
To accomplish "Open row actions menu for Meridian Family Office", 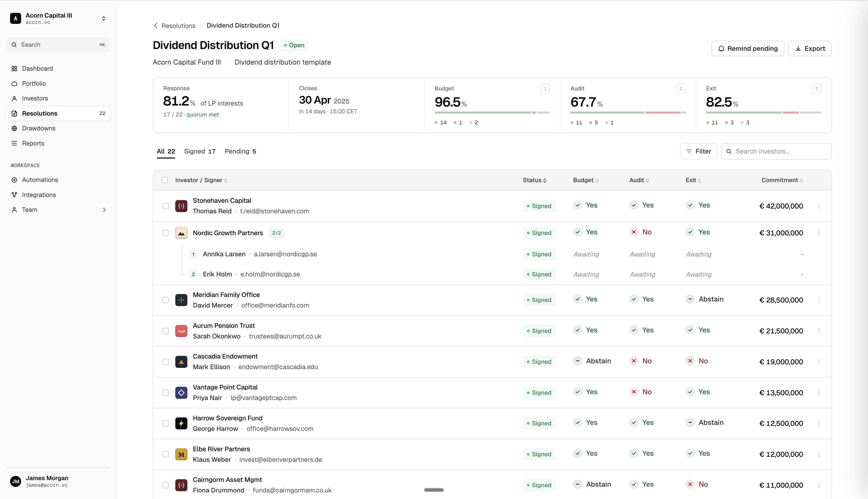I will pos(819,300).
